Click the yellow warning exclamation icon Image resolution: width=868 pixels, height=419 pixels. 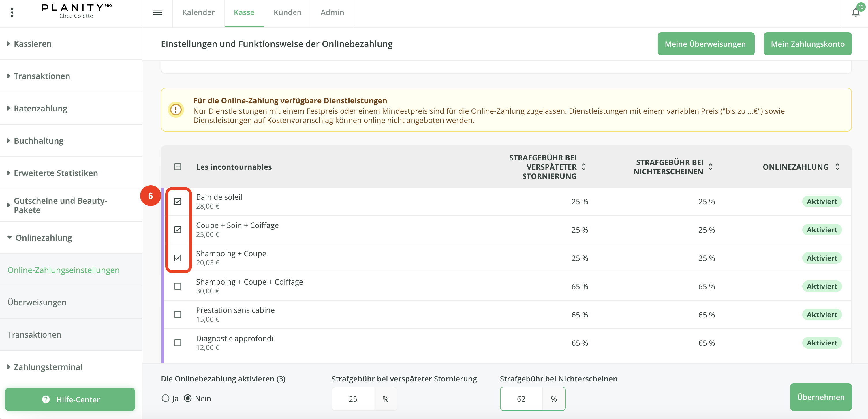176,110
